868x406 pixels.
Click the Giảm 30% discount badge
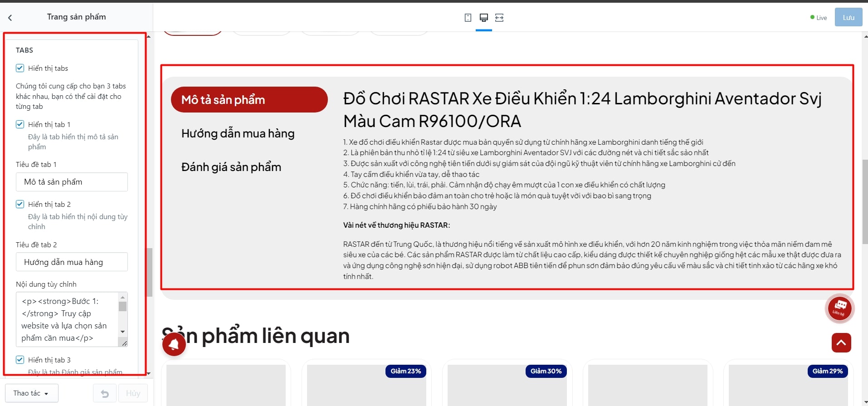click(546, 371)
